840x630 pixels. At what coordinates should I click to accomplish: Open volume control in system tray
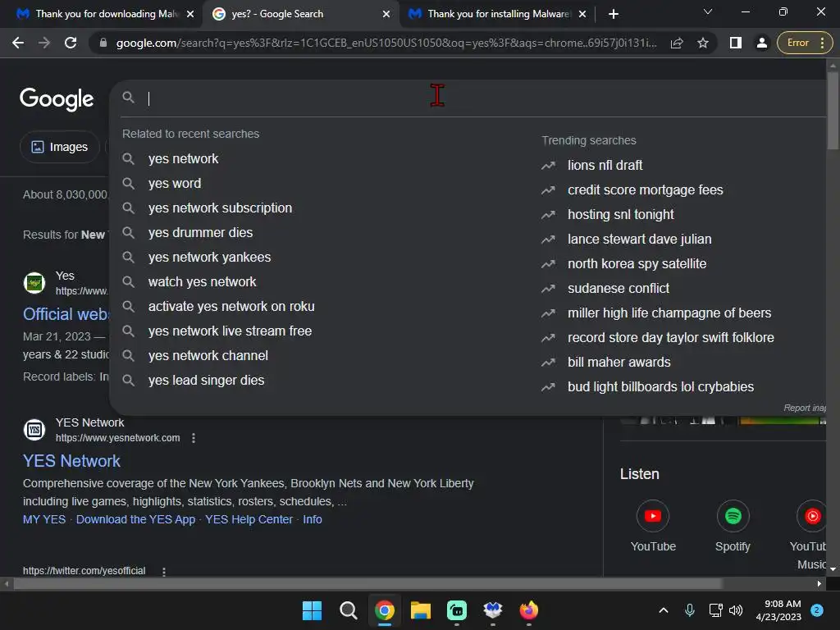click(736, 610)
